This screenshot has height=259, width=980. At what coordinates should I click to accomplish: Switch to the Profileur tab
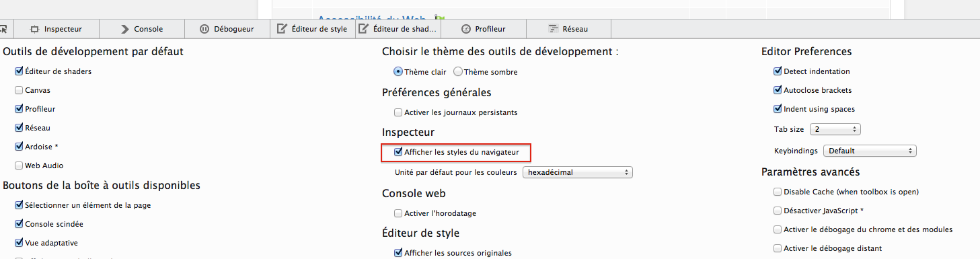(484, 29)
